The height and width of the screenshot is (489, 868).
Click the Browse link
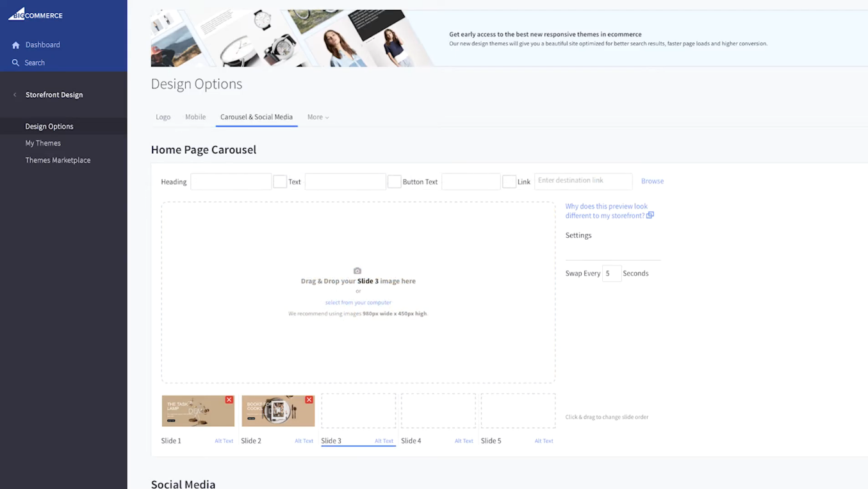(652, 181)
